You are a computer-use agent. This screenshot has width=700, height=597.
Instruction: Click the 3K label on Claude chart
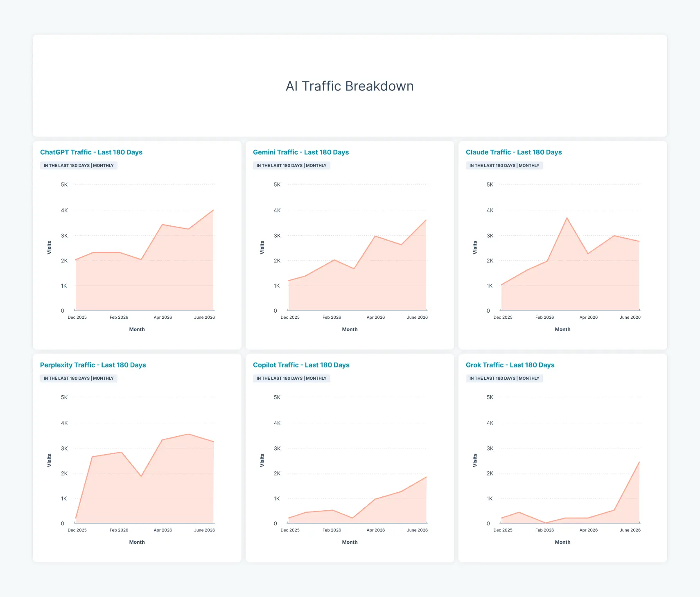click(490, 236)
